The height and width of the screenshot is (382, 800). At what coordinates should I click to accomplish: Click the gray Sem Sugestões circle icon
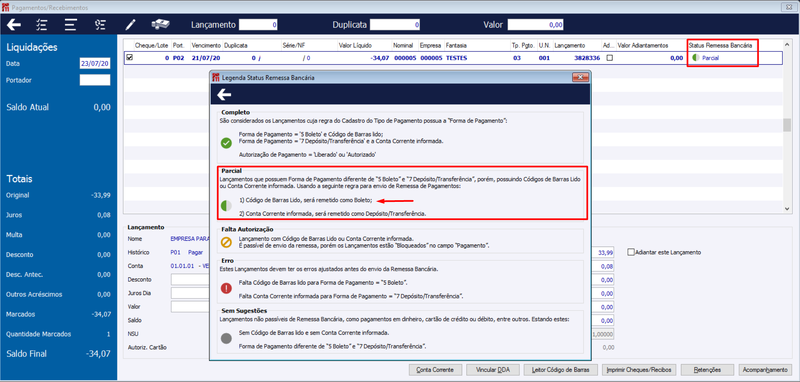click(226, 339)
